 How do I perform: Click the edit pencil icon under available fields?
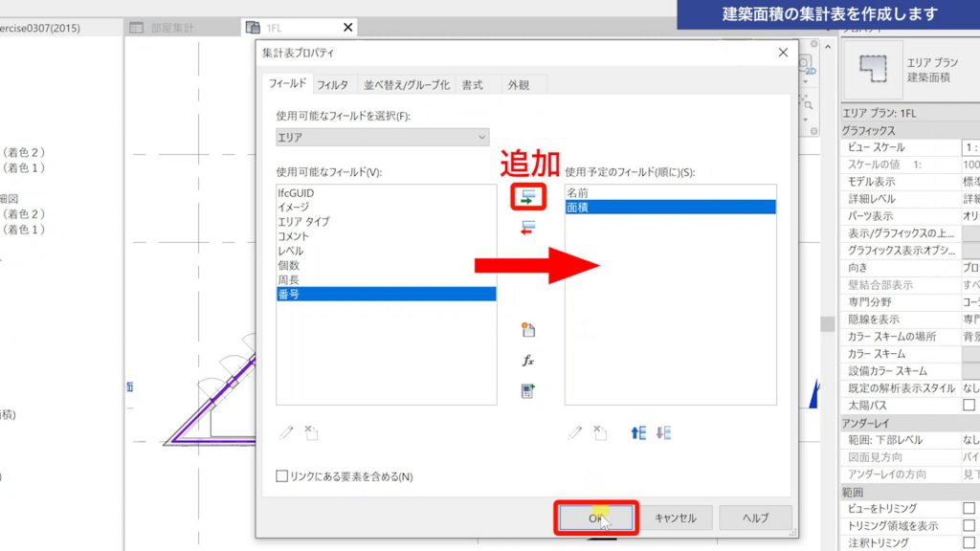[x=285, y=432]
